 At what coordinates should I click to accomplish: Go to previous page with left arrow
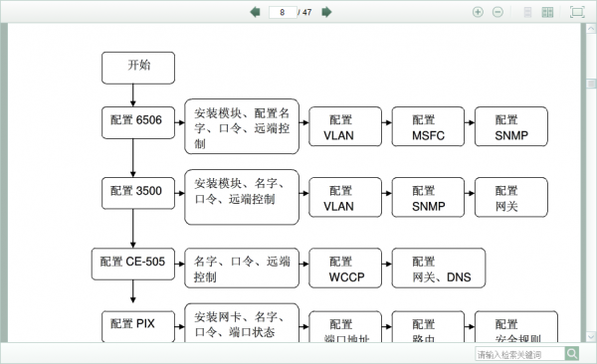[x=255, y=12]
